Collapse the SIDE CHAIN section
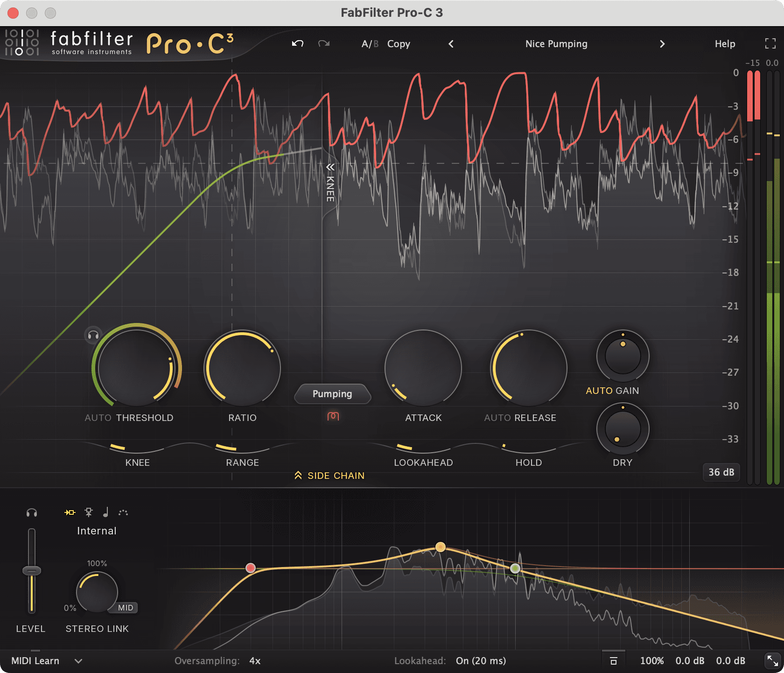The width and height of the screenshot is (784, 673). point(329,476)
